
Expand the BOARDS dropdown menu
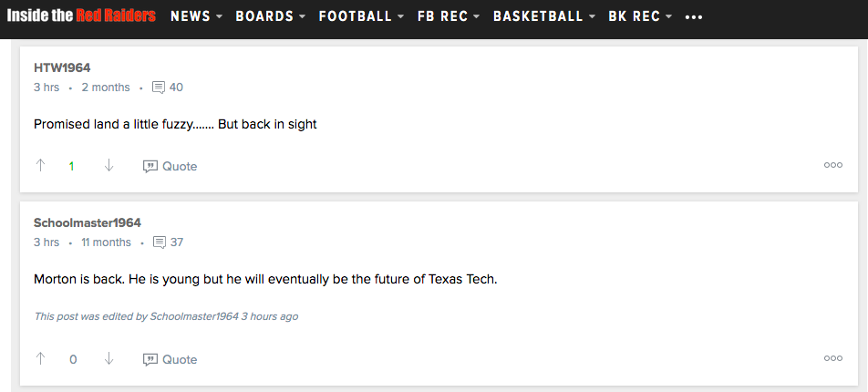point(270,16)
